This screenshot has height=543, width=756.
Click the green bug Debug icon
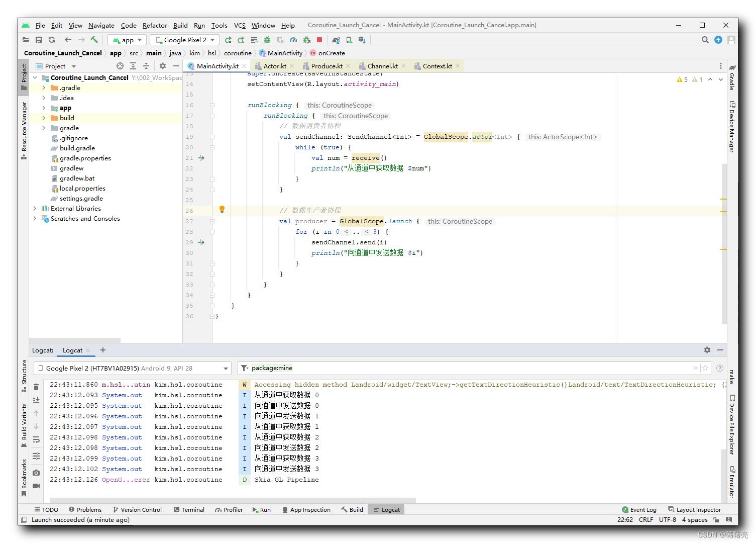[267, 40]
